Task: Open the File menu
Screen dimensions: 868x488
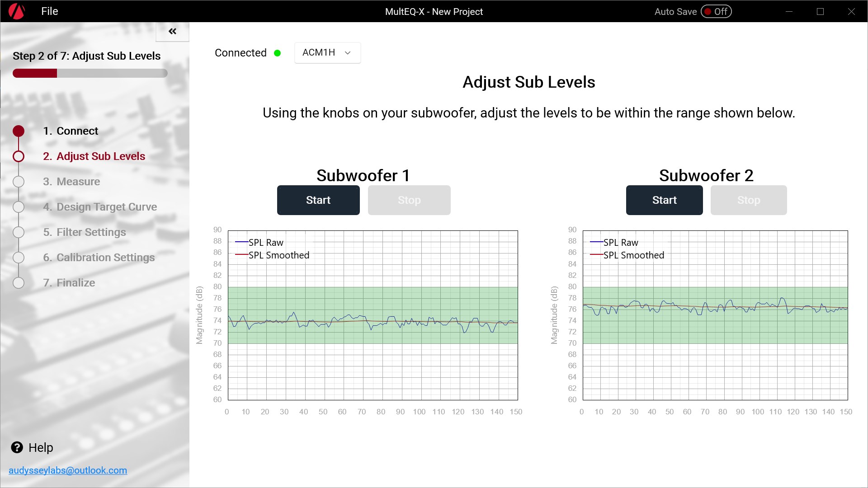Action: (49, 11)
